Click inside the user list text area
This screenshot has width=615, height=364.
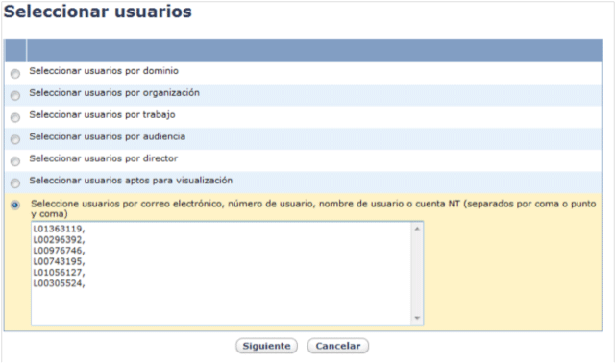pos(222,273)
